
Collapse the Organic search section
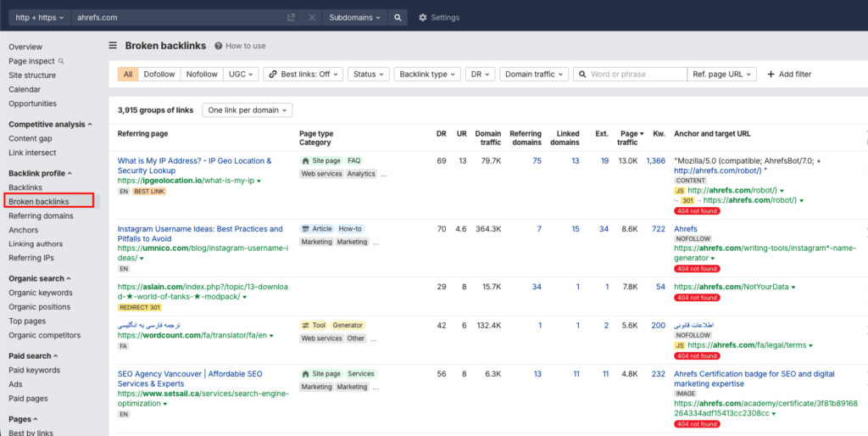pos(41,279)
